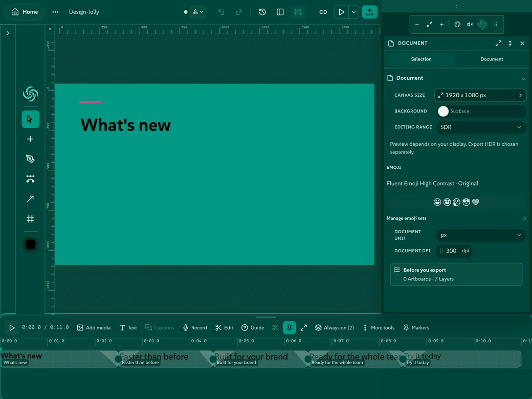Open Manage emoji sets

click(456, 218)
